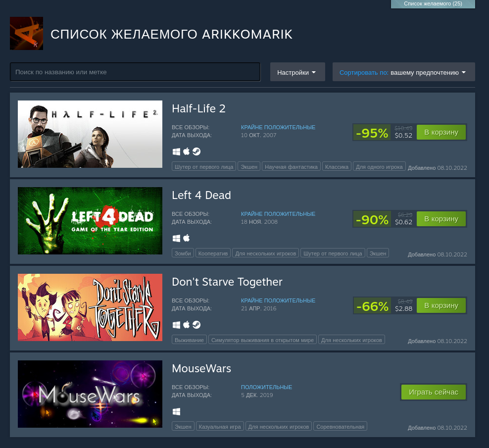Focus the wishlist search field
489x448 pixels.
pyautogui.click(x=135, y=72)
